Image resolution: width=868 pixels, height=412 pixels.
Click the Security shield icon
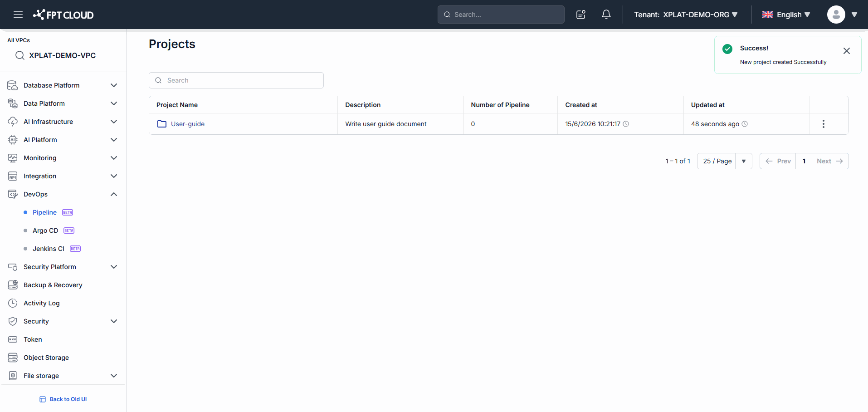click(13, 321)
